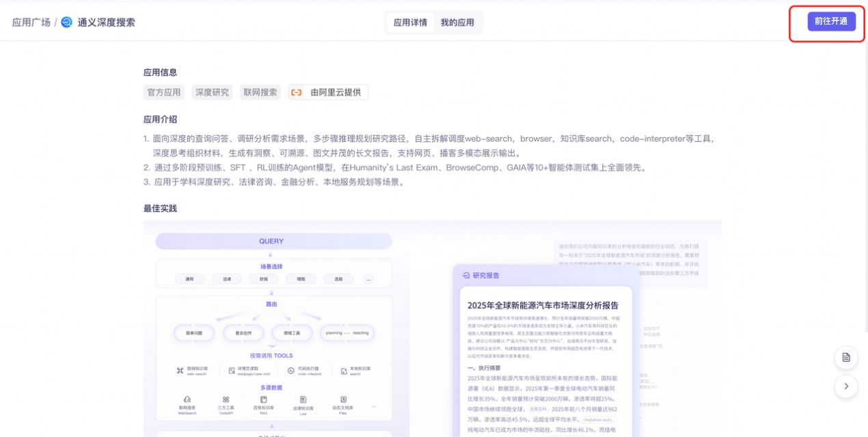Image resolution: width=868 pixels, height=437 pixels.
Task: Click the Law 法律知识库 icon
Action: pyautogui.click(x=302, y=399)
